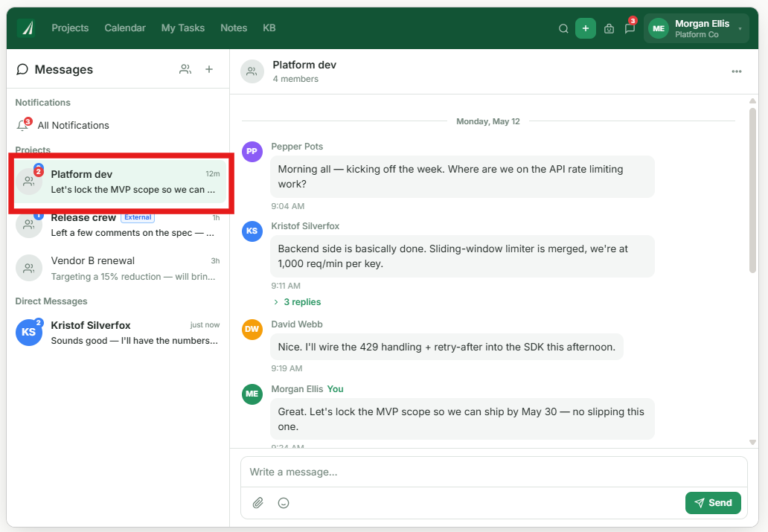Click the message list scrollbar thumb
Screen dimensions: 768x532
click(752, 190)
